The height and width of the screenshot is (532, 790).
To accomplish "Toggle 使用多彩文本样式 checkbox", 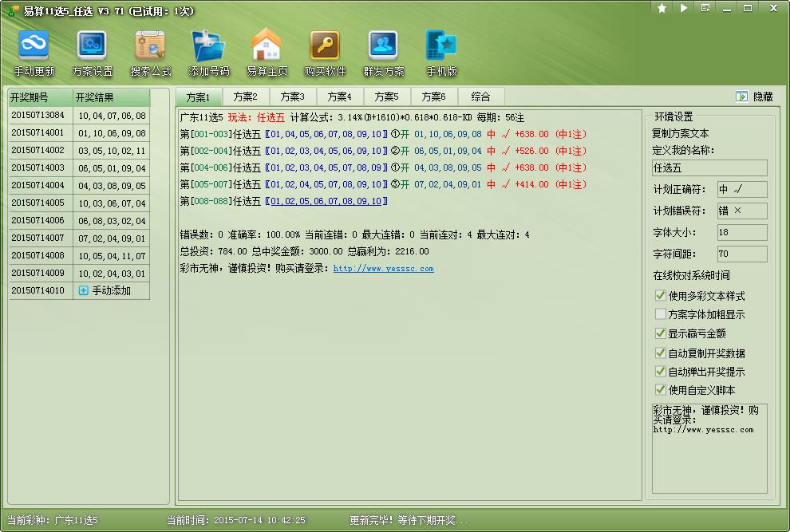I will coord(660,296).
